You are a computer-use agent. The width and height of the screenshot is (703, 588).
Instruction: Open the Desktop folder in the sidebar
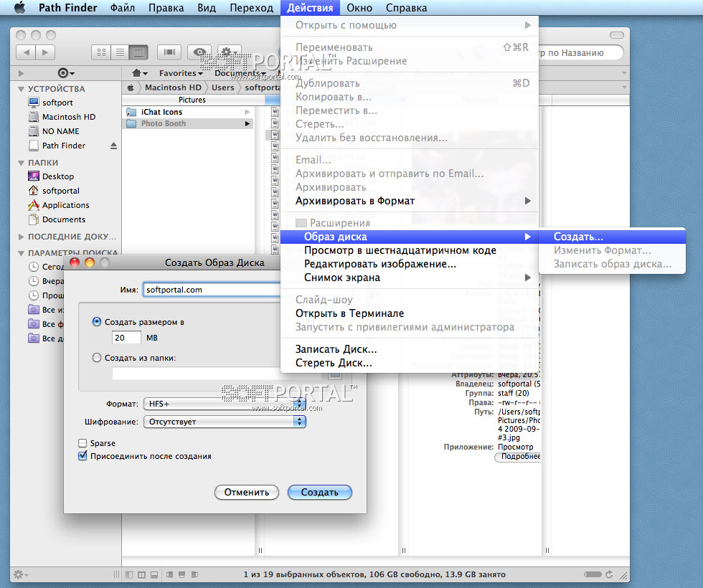pyautogui.click(x=51, y=176)
